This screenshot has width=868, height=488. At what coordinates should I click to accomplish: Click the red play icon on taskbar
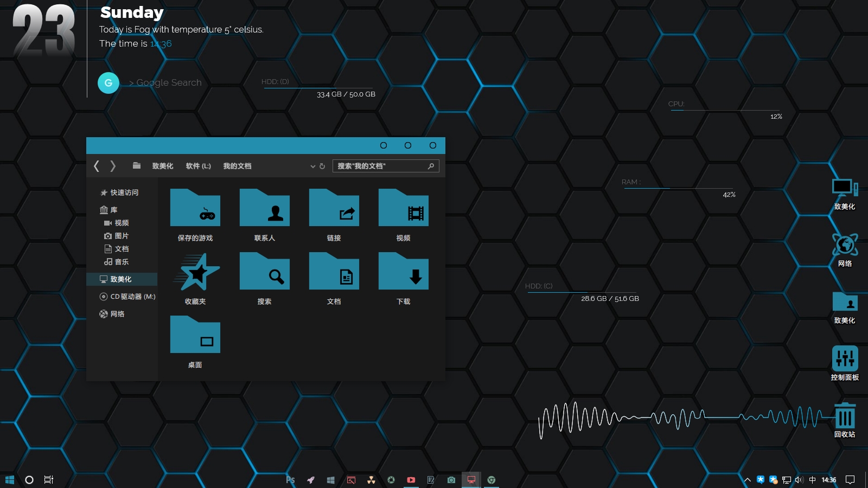tap(411, 480)
